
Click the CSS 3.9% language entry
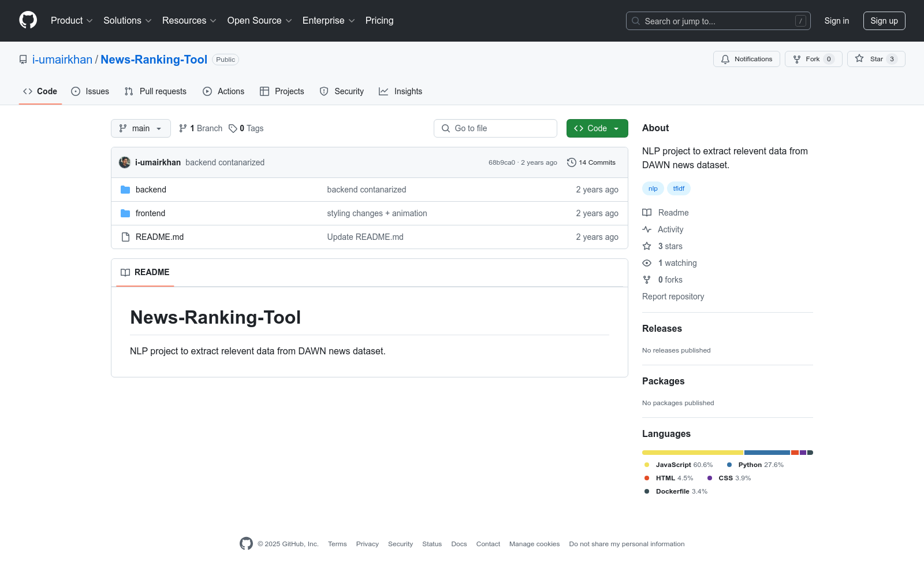click(x=729, y=478)
